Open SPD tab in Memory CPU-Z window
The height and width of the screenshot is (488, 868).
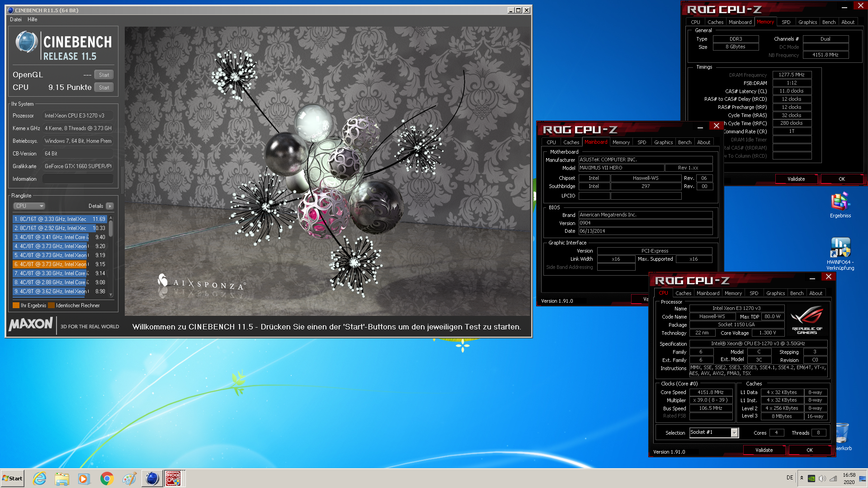point(786,22)
